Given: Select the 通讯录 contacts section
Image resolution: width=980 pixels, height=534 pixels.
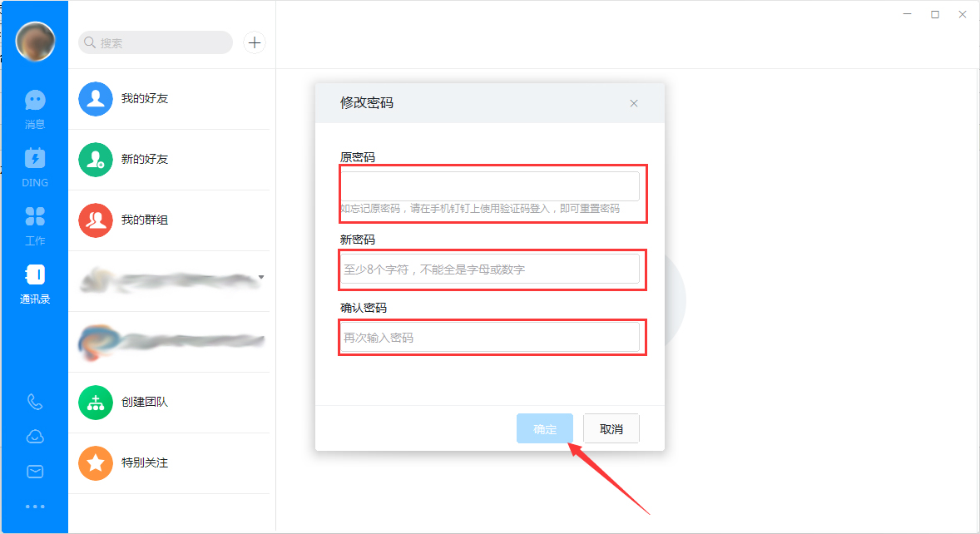Looking at the screenshot, I should tap(34, 281).
